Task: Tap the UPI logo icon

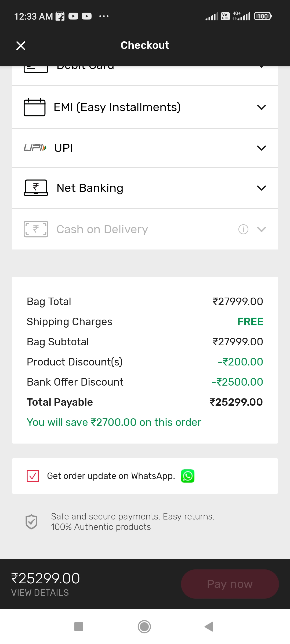Action: click(35, 148)
